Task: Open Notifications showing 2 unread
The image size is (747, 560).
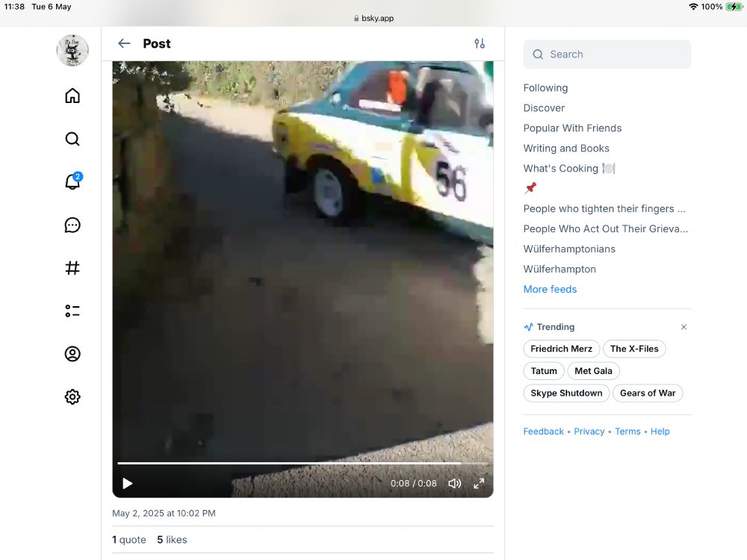Action: (x=72, y=182)
